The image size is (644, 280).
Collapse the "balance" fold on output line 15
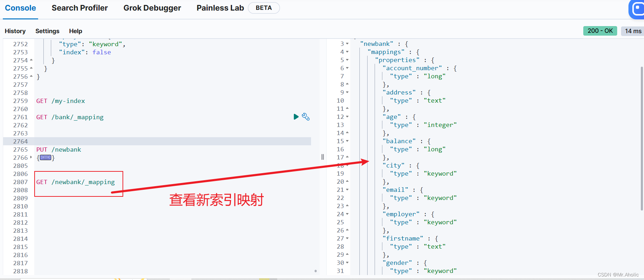347,141
